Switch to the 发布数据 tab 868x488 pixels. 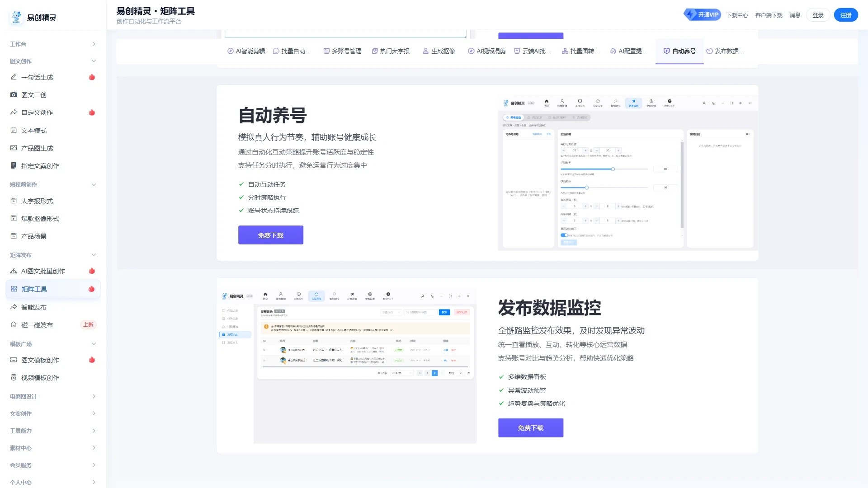click(725, 51)
